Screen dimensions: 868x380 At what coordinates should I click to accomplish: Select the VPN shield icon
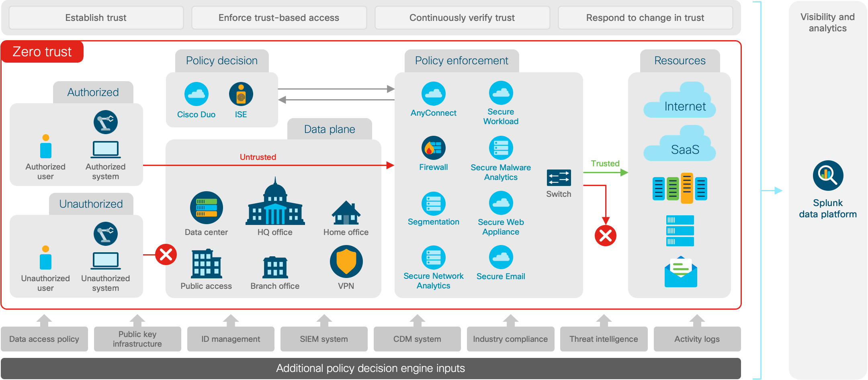[346, 262]
